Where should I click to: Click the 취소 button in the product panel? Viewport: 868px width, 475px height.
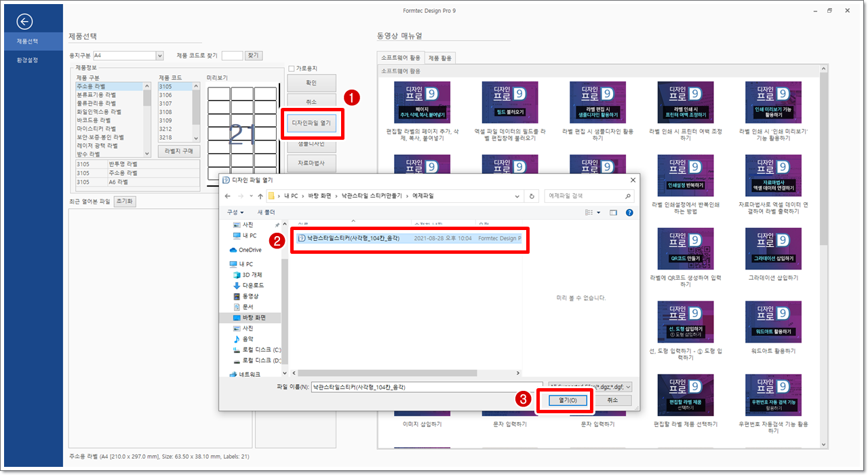(x=311, y=102)
